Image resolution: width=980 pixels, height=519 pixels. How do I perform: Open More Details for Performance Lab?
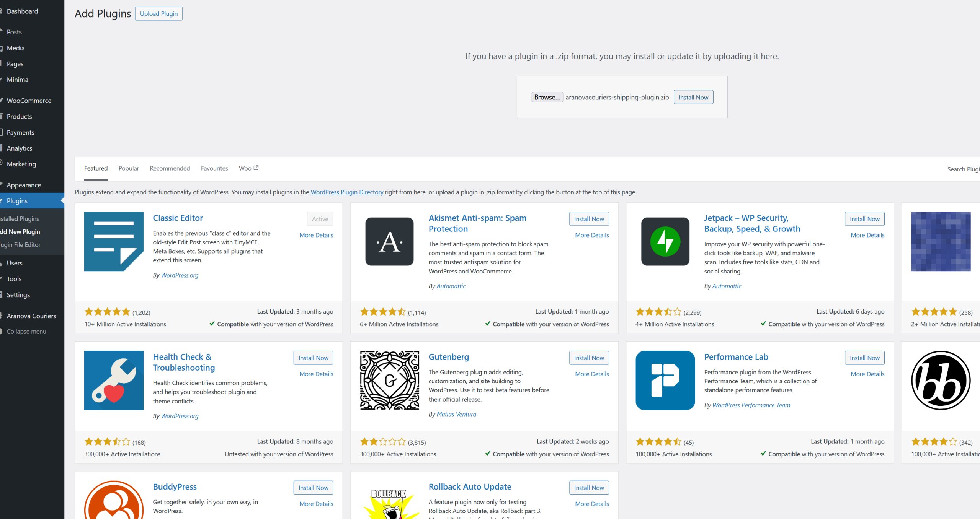tap(867, 374)
